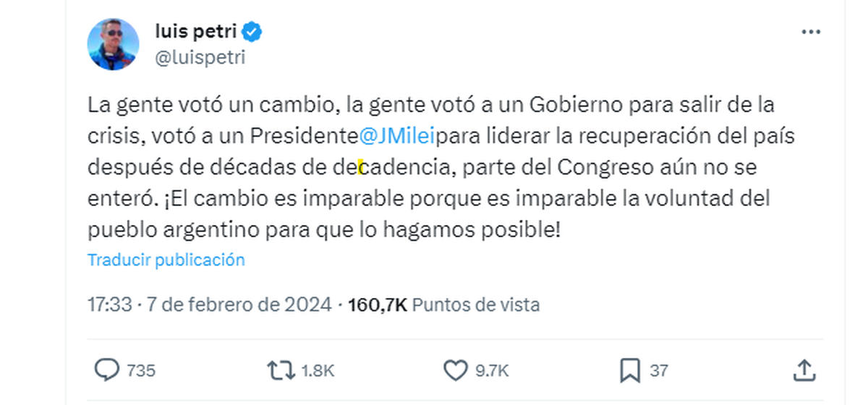
Task: Click the 735 replies count
Action: point(141,371)
